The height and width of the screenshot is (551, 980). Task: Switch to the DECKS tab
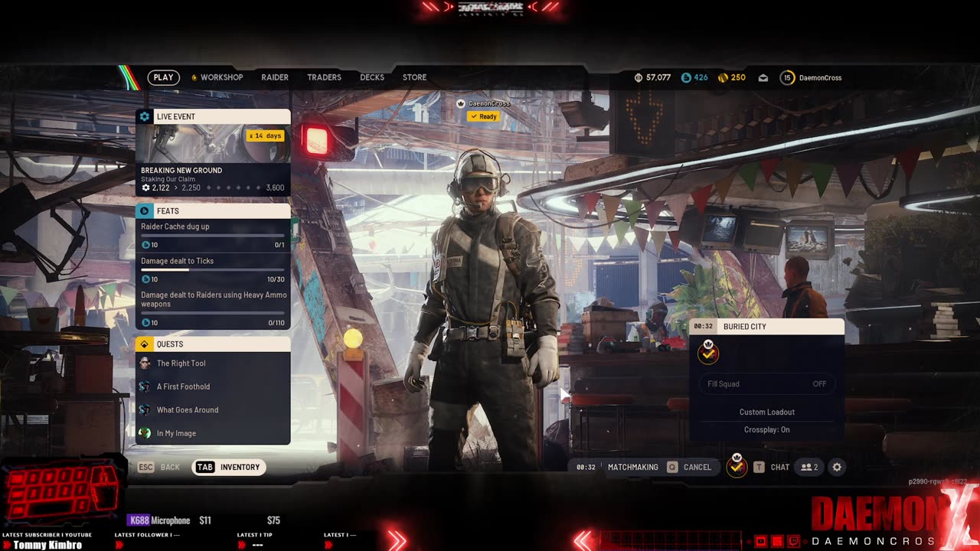pyautogui.click(x=372, y=77)
